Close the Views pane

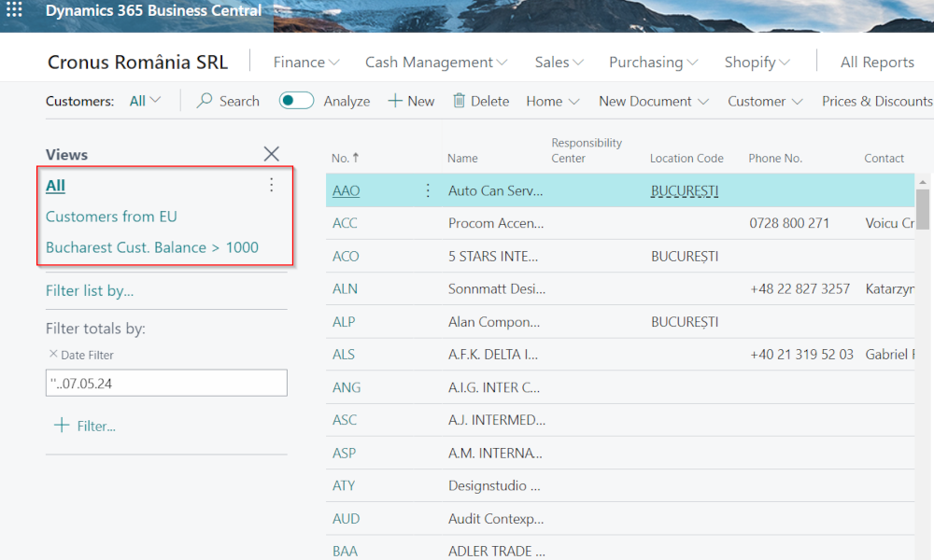point(272,154)
